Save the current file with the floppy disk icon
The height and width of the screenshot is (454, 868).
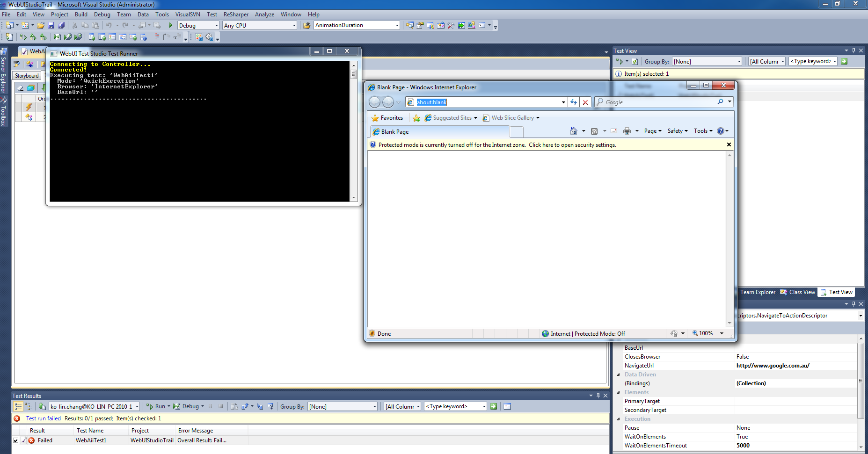pos(51,25)
